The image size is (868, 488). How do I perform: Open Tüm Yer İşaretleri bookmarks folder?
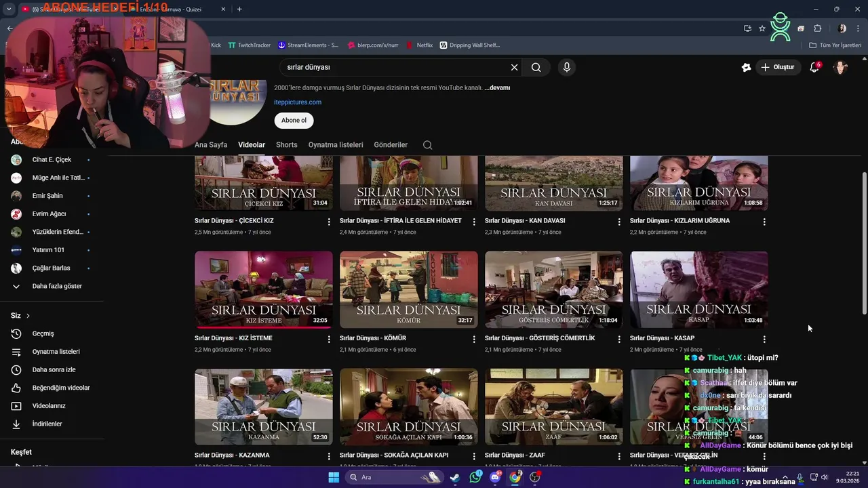[x=835, y=45]
